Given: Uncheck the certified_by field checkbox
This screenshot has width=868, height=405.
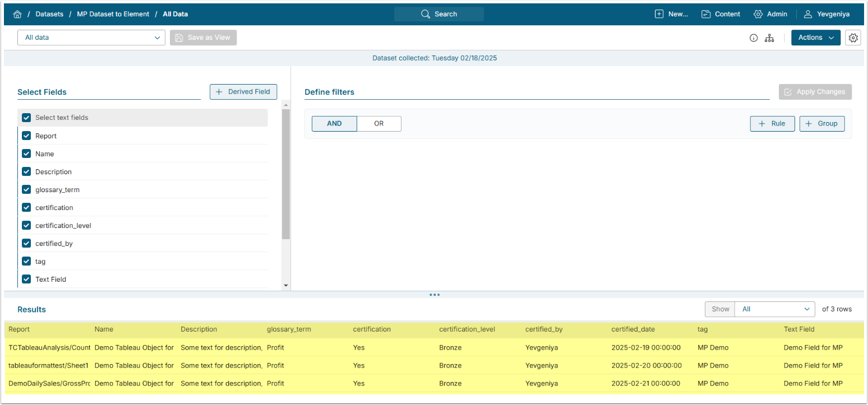Looking at the screenshot, I should [x=26, y=244].
